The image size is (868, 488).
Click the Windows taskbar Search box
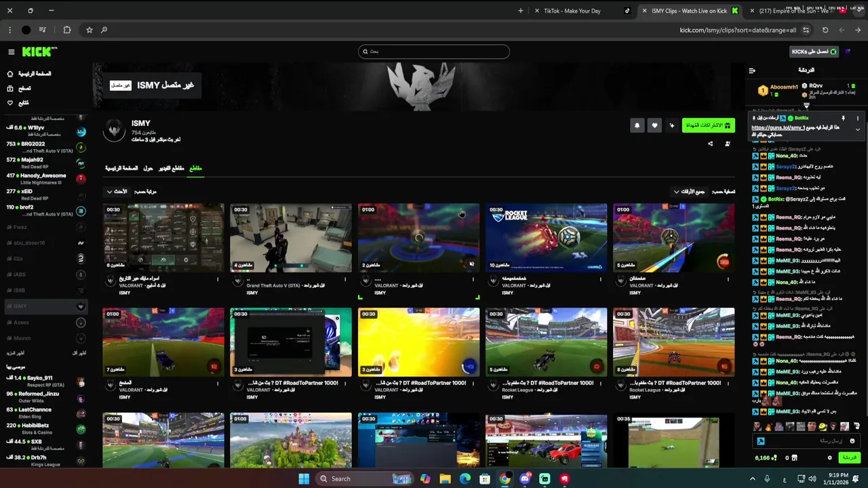(x=365, y=479)
